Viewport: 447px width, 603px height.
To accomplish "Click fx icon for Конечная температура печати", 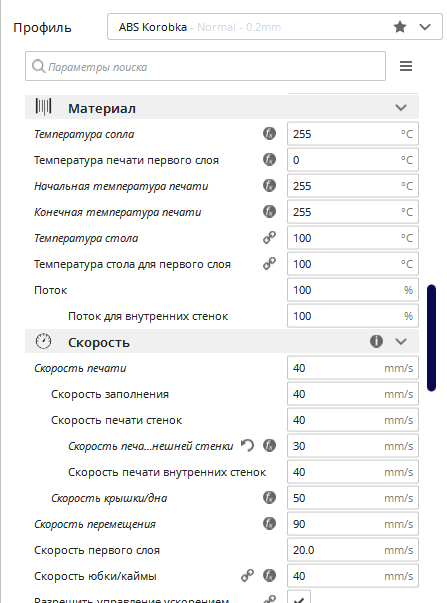I will 269,212.
